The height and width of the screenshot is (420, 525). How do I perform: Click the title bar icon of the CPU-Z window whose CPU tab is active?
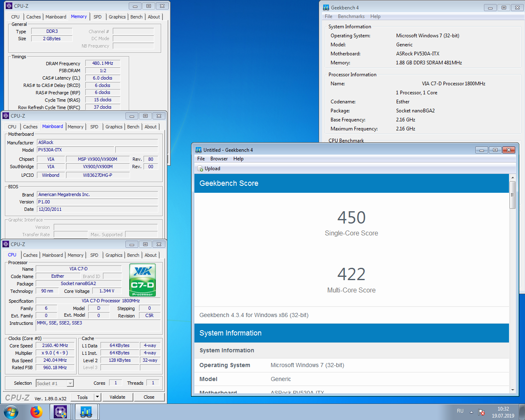[x=6, y=244]
